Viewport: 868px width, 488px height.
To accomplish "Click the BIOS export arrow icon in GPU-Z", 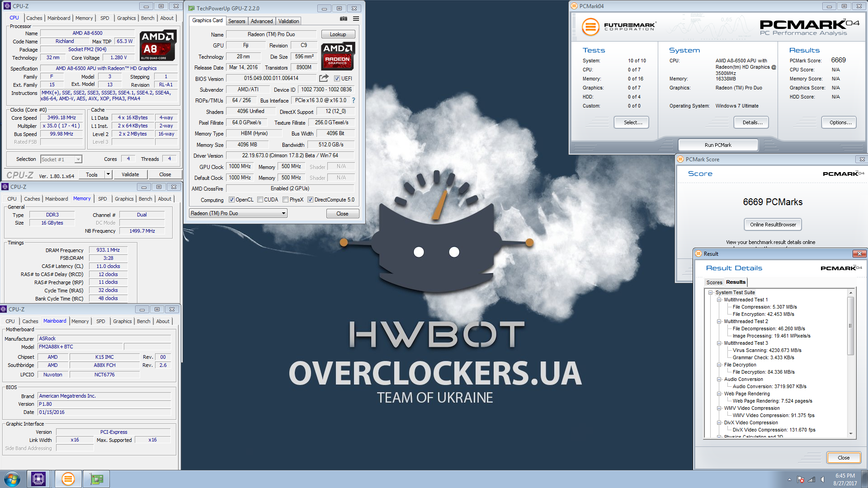I will [324, 78].
